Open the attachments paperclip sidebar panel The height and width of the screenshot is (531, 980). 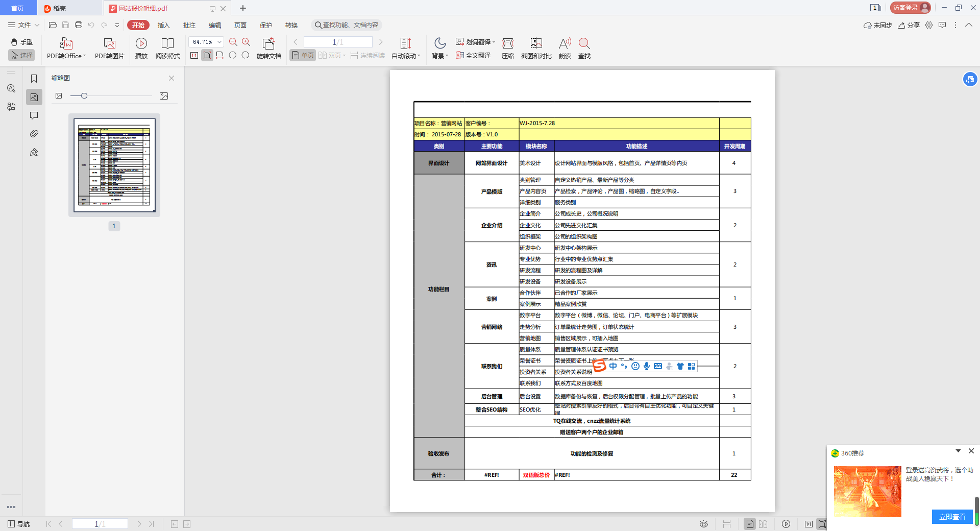pos(34,134)
